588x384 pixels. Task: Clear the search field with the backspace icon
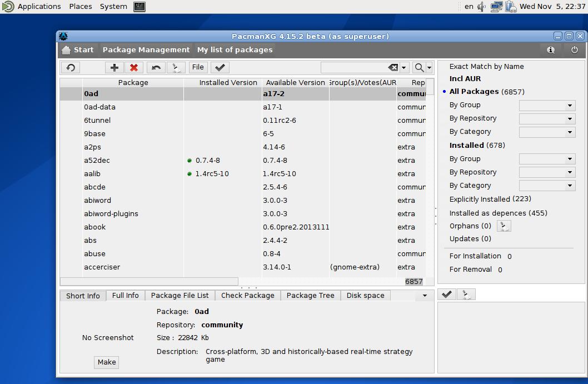coord(392,67)
